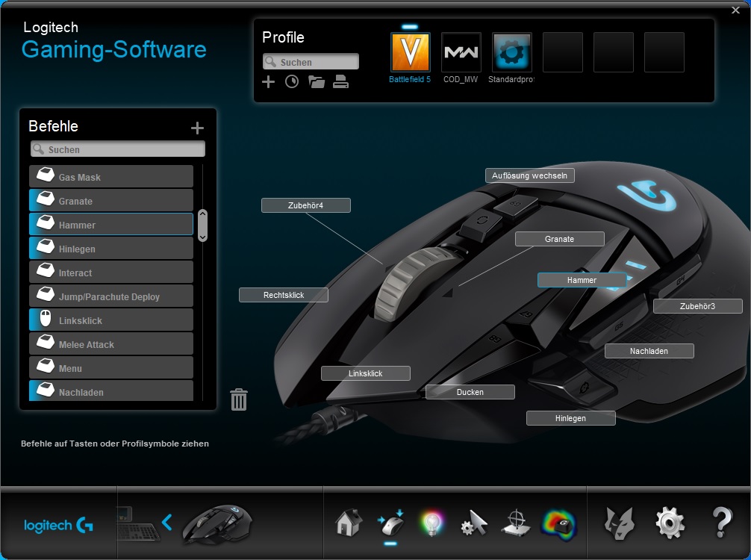The height and width of the screenshot is (560, 751).
Task: Create a new profile with plus icon
Action: point(268,82)
